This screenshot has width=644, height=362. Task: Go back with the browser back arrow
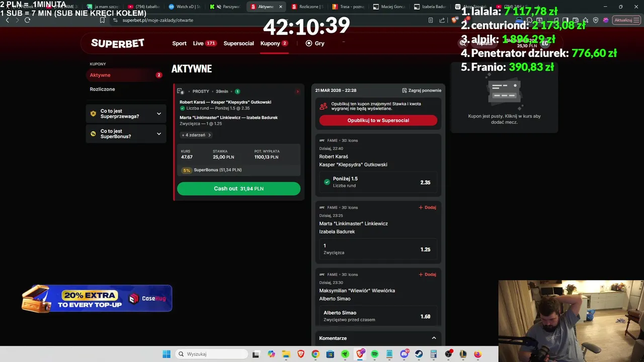7,20
